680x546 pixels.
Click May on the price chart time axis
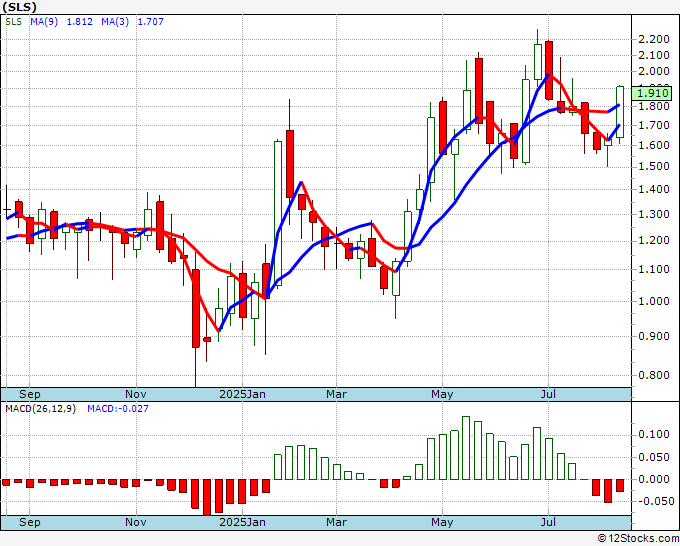click(442, 394)
